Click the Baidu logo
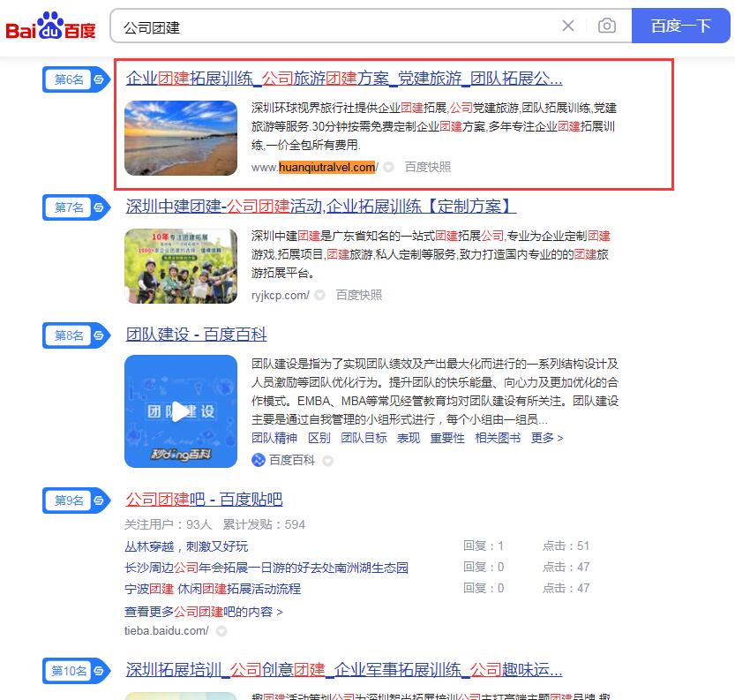 50,26
